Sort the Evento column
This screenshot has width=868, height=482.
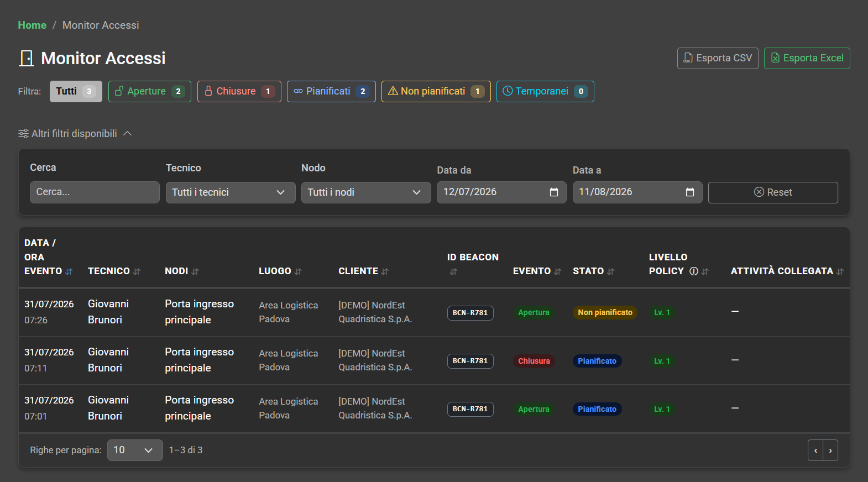[x=557, y=271]
